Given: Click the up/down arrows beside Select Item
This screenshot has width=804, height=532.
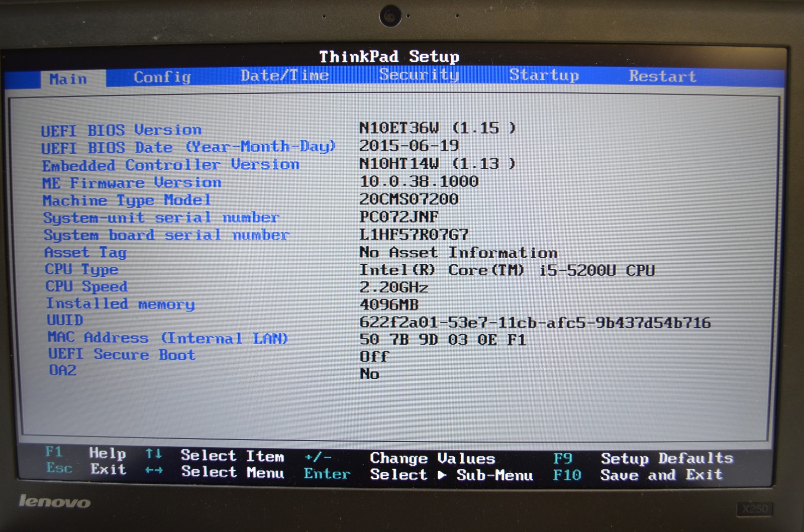Looking at the screenshot, I should pyautogui.click(x=154, y=454).
